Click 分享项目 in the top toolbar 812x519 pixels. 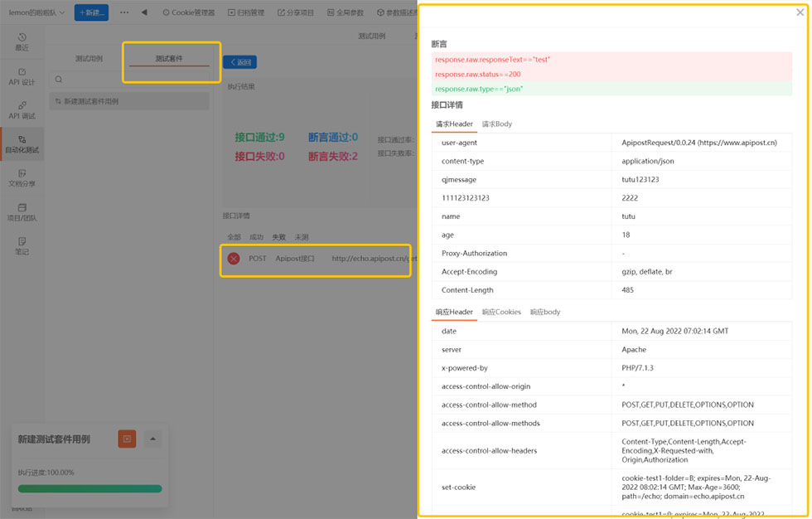[296, 12]
